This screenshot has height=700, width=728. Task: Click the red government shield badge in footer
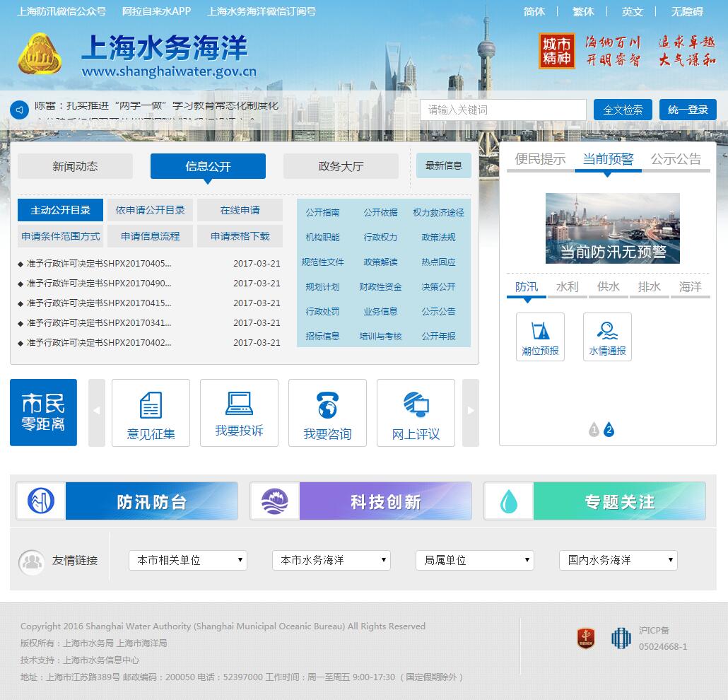pyautogui.click(x=586, y=638)
